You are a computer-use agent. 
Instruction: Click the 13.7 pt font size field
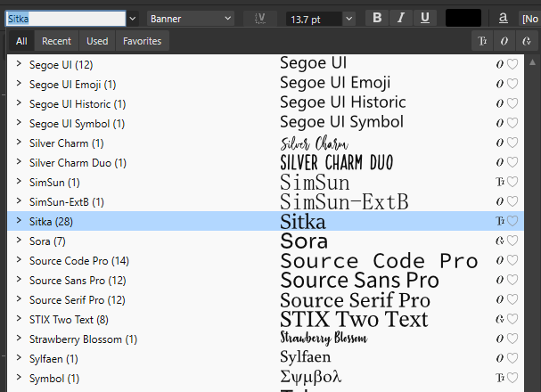point(314,19)
